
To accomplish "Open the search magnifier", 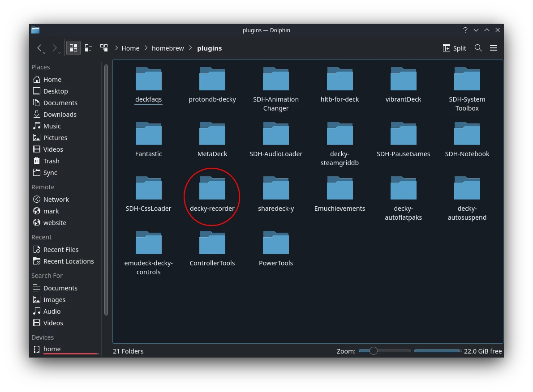I will 478,48.
